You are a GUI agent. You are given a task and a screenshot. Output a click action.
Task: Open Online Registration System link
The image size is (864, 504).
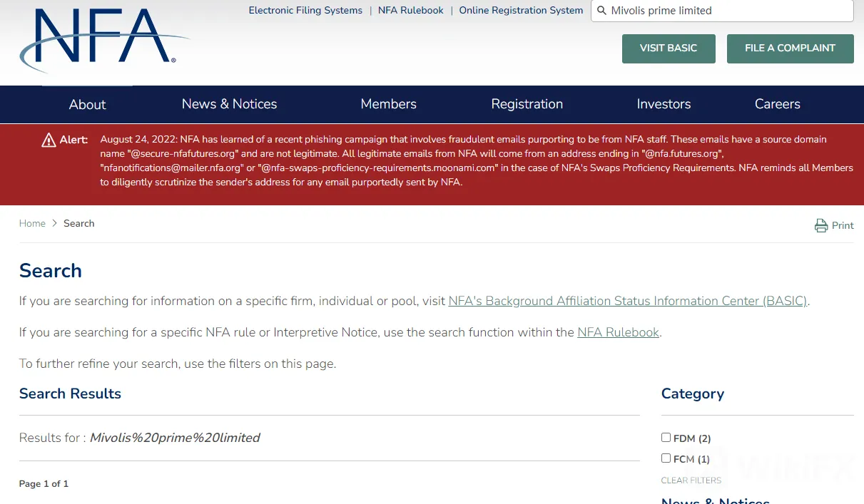(x=521, y=11)
